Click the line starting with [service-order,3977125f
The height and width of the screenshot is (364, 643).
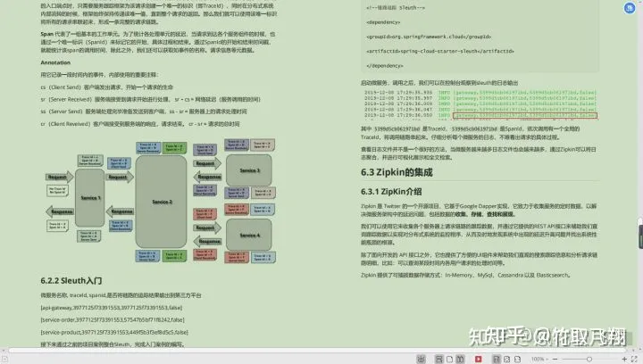113,319
